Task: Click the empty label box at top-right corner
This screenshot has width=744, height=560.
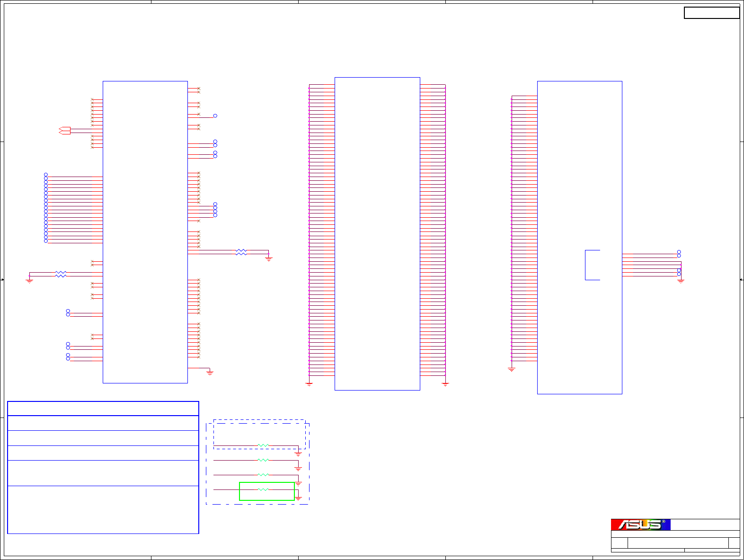Action: click(712, 13)
